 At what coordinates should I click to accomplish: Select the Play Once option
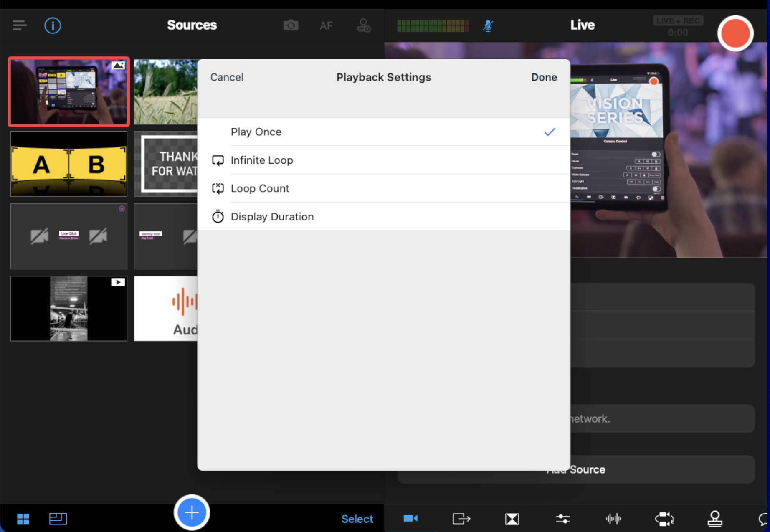[384, 132]
